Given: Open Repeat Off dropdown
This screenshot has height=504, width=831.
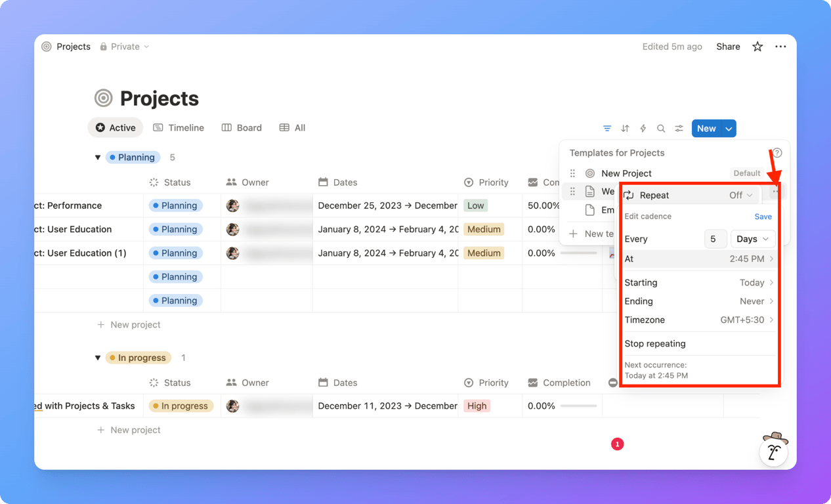Looking at the screenshot, I should point(741,195).
